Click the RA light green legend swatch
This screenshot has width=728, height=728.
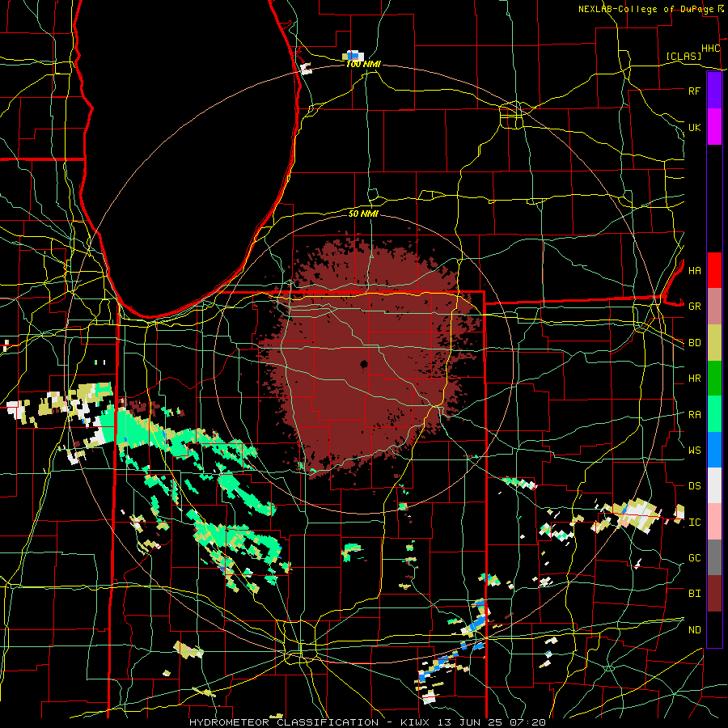tap(714, 414)
